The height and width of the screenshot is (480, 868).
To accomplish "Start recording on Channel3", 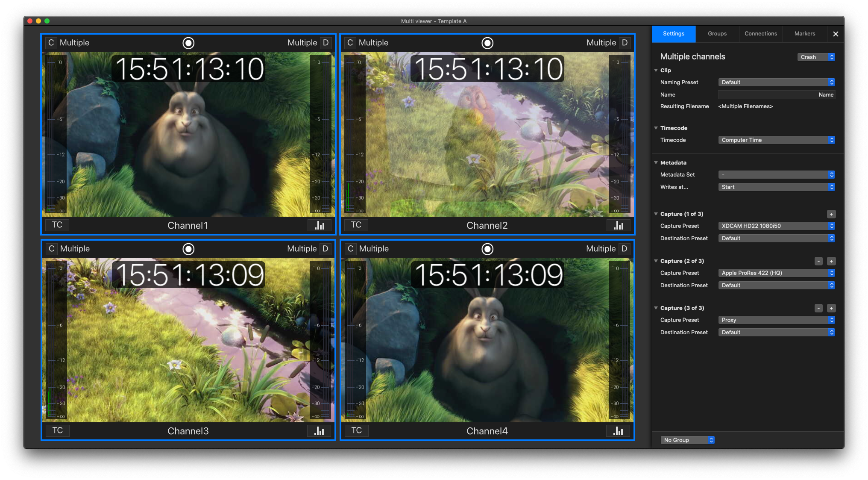I will pos(188,249).
